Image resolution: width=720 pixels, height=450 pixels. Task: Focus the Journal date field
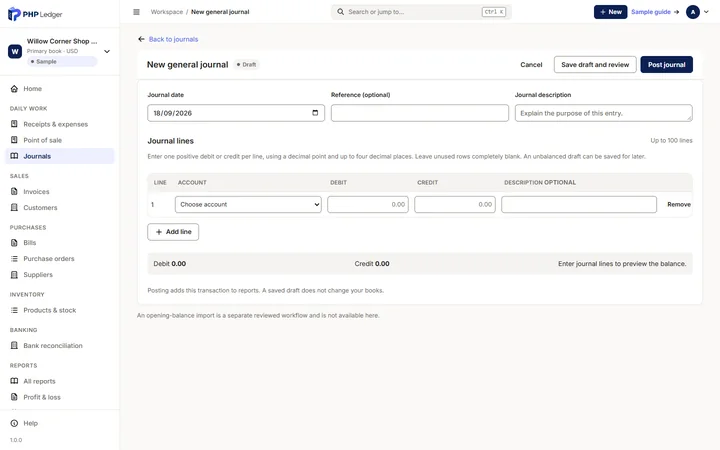236,113
